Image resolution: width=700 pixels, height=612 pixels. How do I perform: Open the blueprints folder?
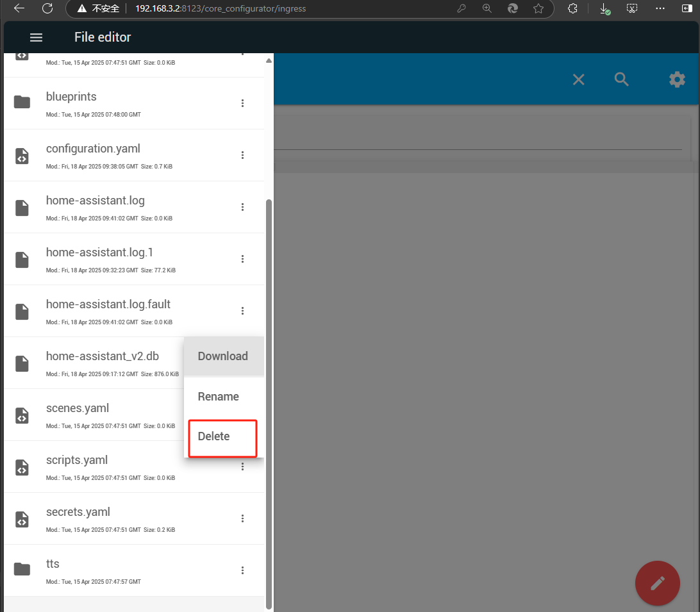click(71, 97)
